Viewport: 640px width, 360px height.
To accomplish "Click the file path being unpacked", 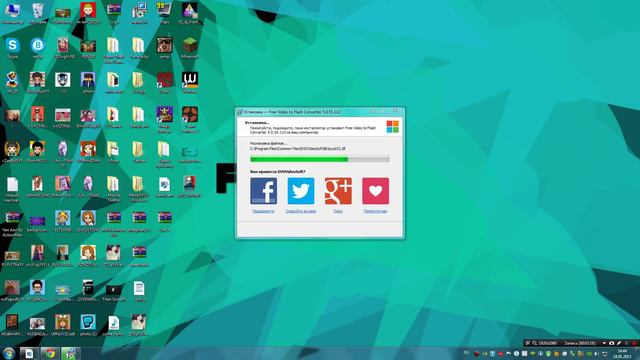I will point(298,149).
